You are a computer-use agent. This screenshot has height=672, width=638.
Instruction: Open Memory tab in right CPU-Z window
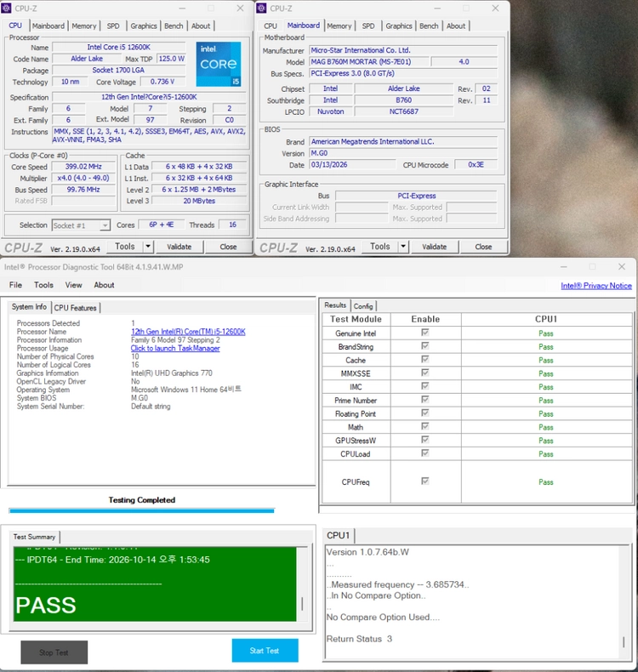[339, 26]
